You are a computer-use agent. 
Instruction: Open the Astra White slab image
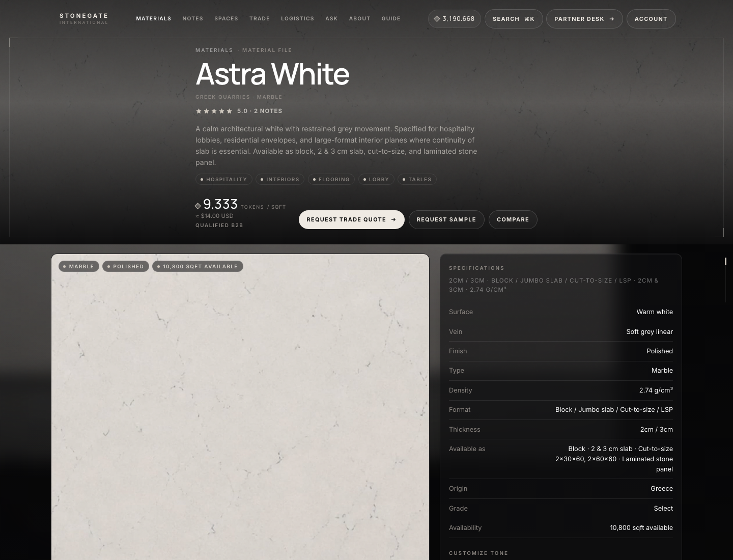pos(240,407)
